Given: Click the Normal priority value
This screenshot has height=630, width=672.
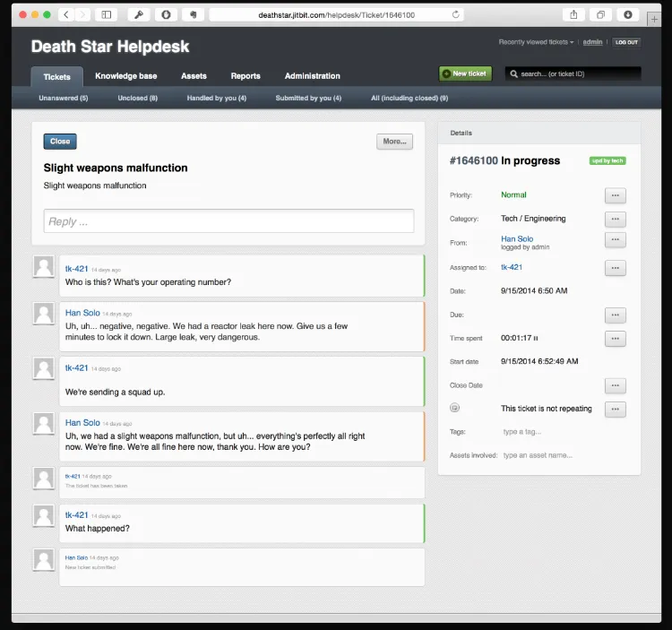Looking at the screenshot, I should 513,194.
